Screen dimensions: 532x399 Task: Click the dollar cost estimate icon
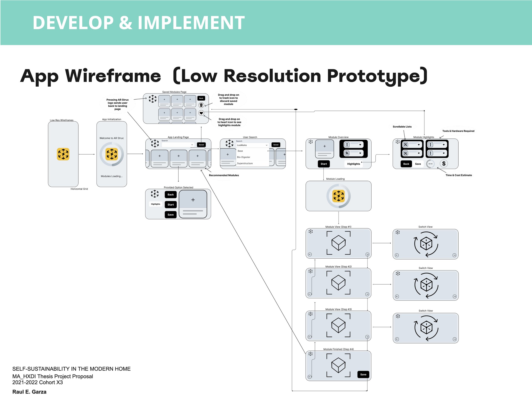(x=444, y=164)
